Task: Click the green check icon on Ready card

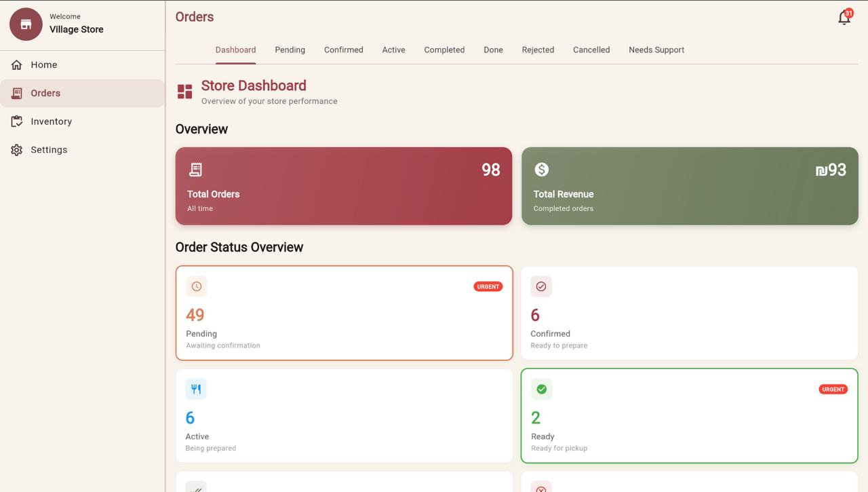Action: (540, 389)
